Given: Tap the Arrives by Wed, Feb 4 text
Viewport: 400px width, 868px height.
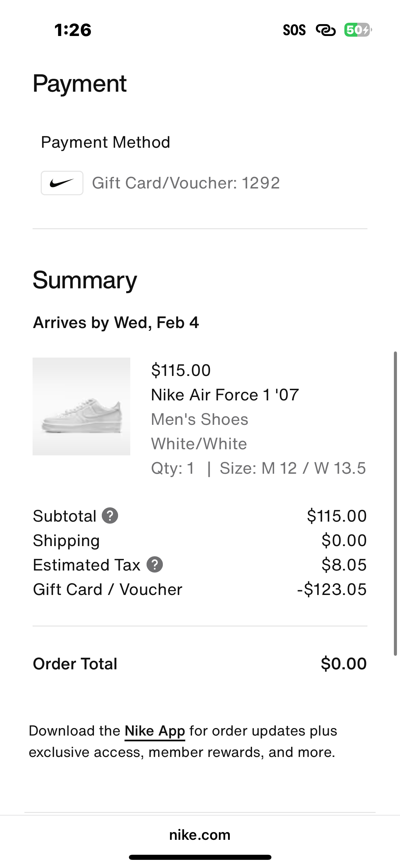Looking at the screenshot, I should coord(116,322).
